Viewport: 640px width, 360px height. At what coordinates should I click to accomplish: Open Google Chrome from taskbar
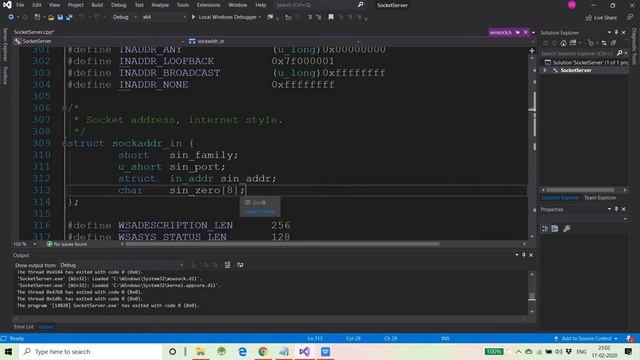pyautogui.click(x=263, y=351)
